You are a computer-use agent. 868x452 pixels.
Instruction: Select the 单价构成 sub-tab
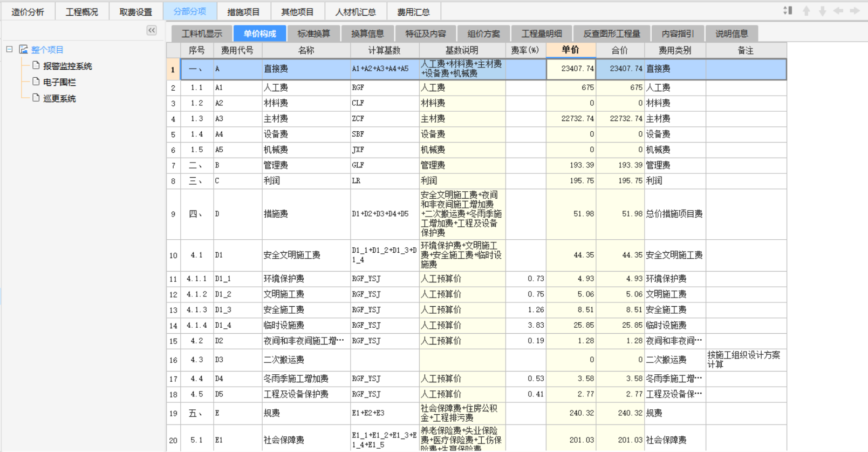tap(260, 33)
